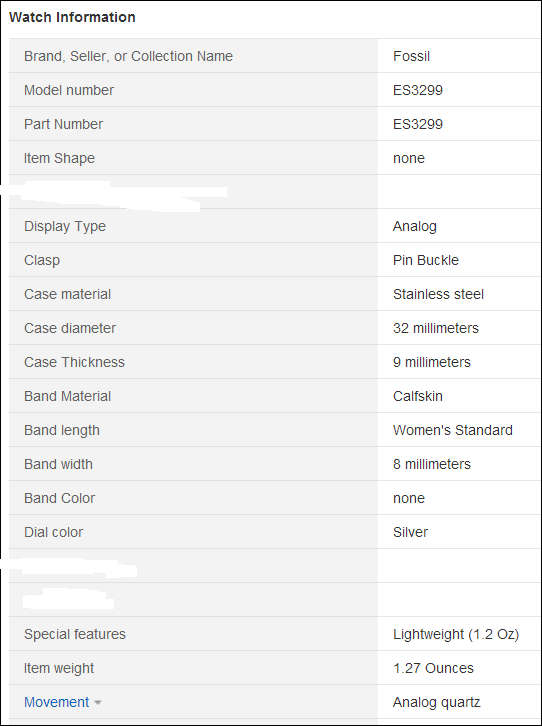The width and height of the screenshot is (542, 726).
Task: Select the Model number ES3299 value
Action: (418, 90)
